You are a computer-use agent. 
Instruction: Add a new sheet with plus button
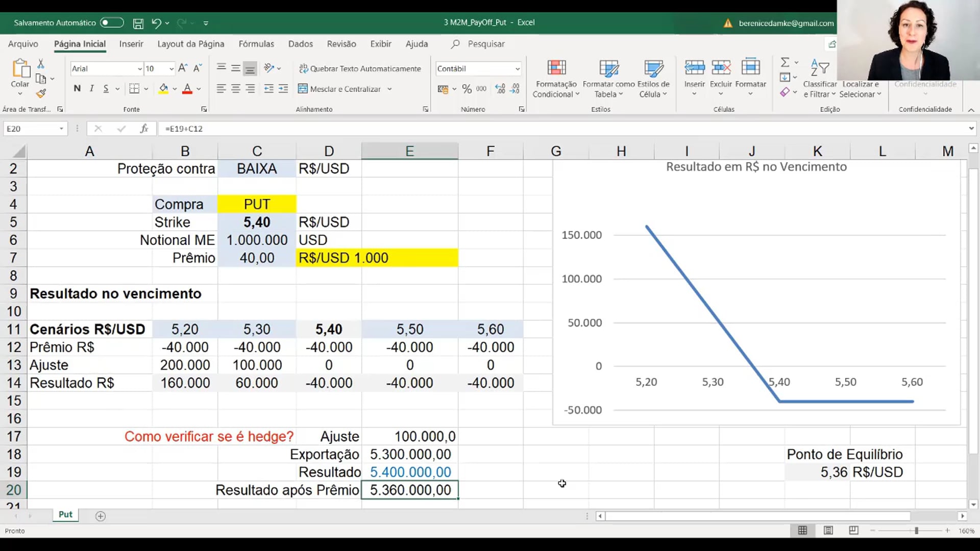click(101, 516)
